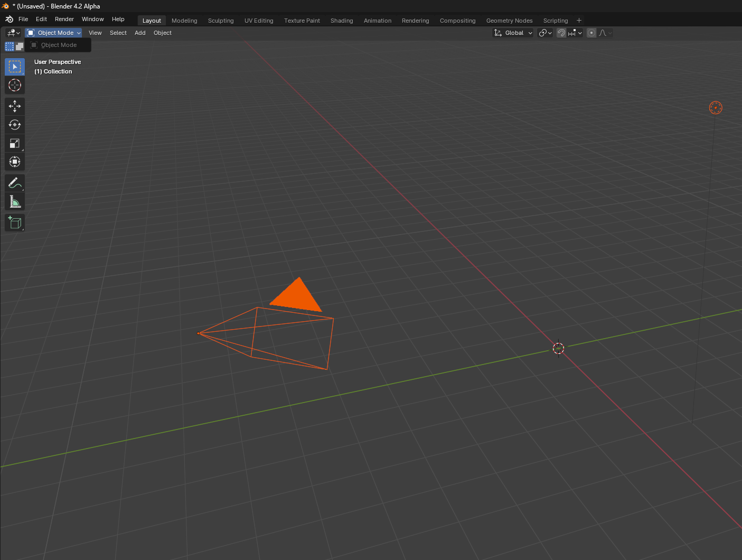Viewport: 742px width, 560px height.
Task: Click the orange light object in viewport
Action: [716, 108]
